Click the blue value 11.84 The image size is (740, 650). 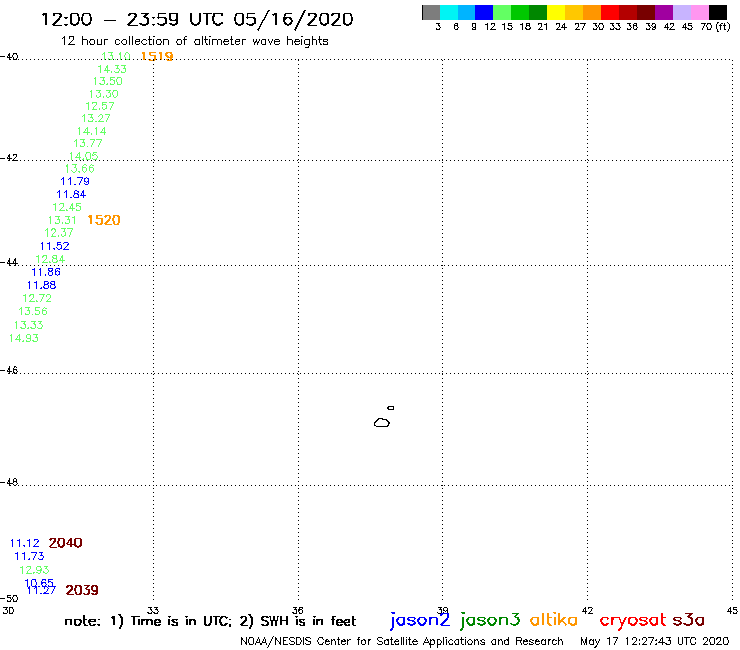pos(71,194)
